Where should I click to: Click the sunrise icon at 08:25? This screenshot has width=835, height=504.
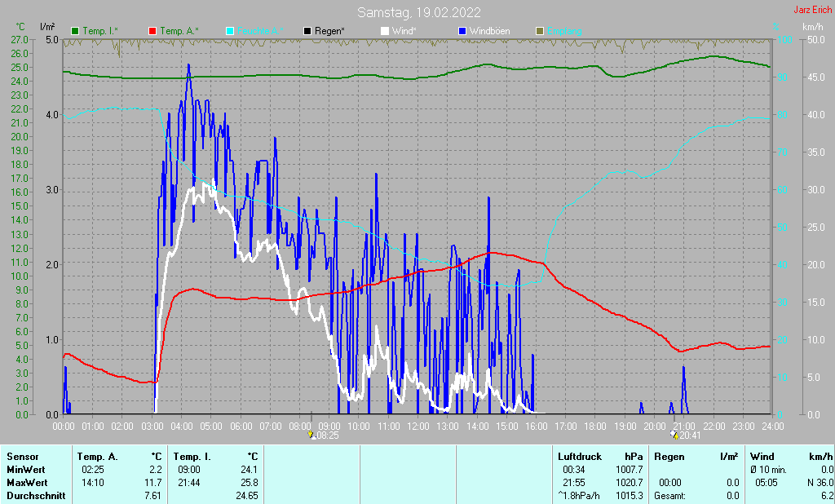[311, 435]
